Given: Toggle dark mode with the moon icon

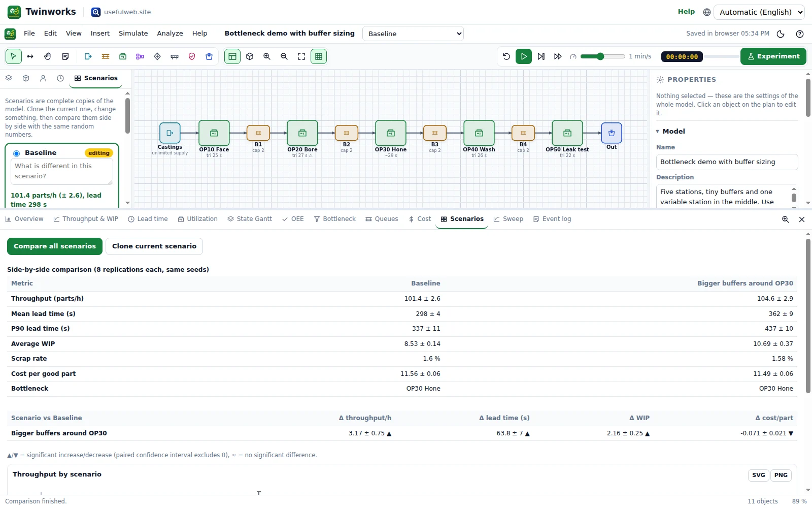Looking at the screenshot, I should point(781,34).
